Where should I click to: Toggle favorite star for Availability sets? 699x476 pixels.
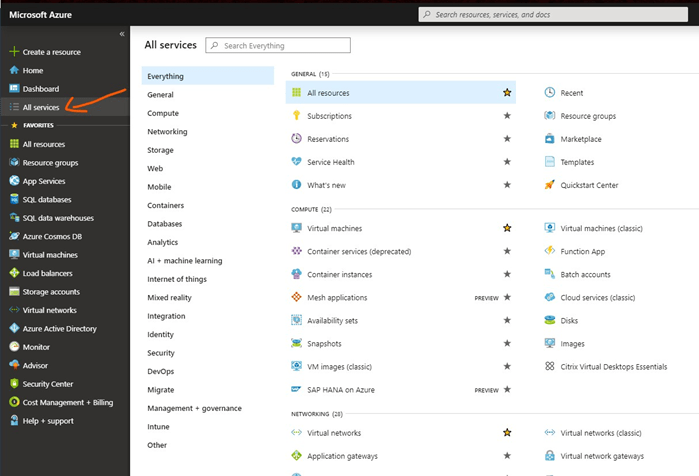tap(507, 320)
